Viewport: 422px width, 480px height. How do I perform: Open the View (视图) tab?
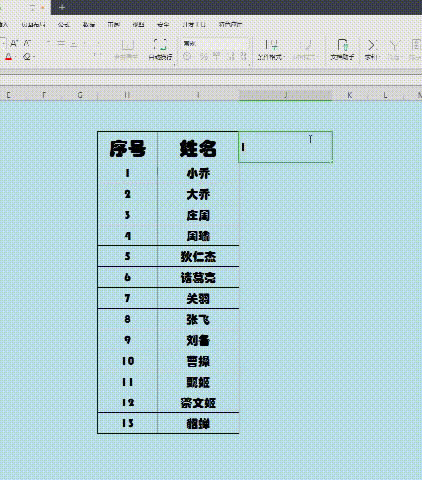pos(138,24)
